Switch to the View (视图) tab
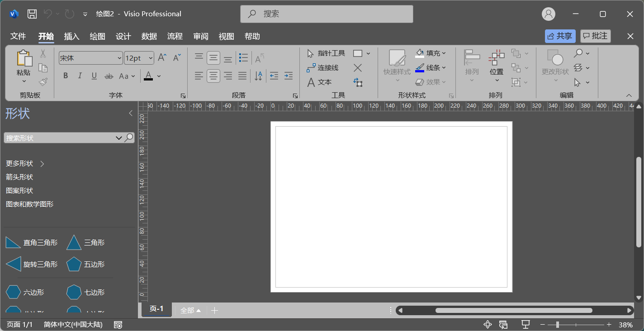Screen dimensions: 644x331 [x=226, y=36]
